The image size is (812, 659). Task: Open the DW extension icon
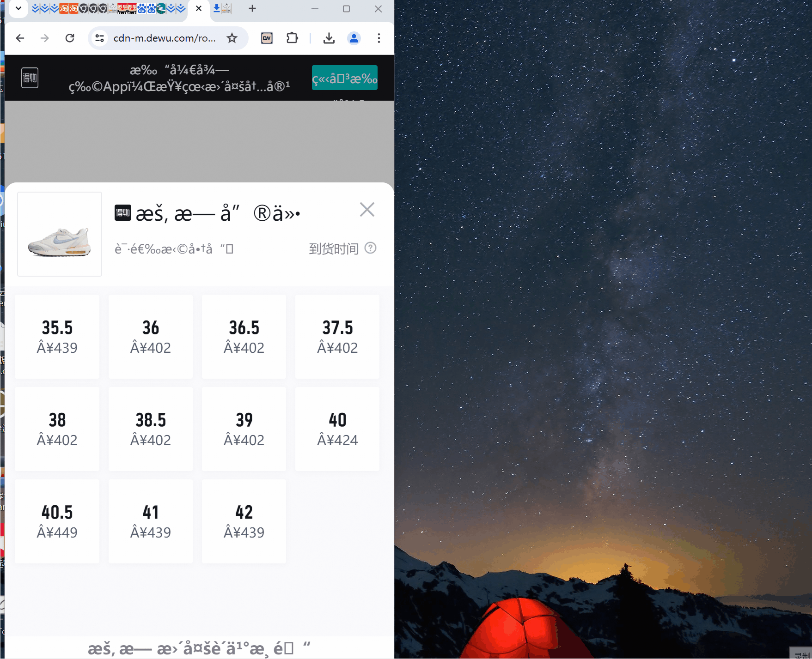(x=267, y=38)
